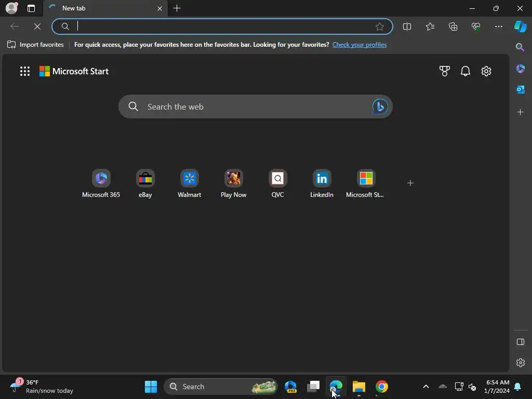Stop loading the page with the X button
Viewport: 532px width, 399px height.
(x=37, y=26)
